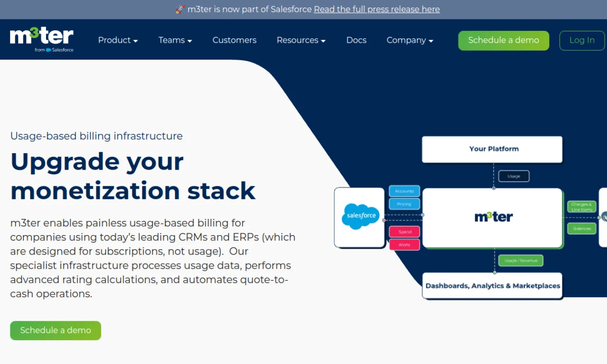Click the m3ter is now part of Salesforce text
607x364 pixels.
tap(249, 9)
